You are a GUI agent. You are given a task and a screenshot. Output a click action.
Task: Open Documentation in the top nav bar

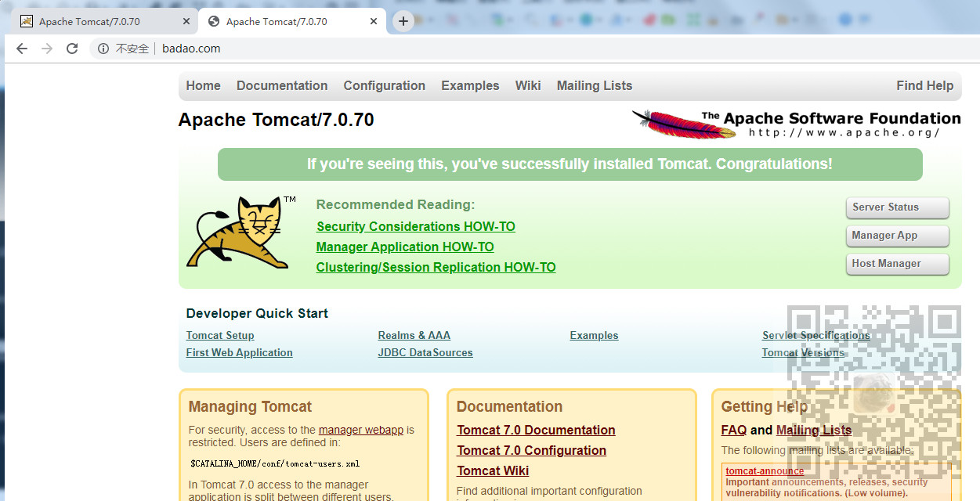[x=282, y=86]
